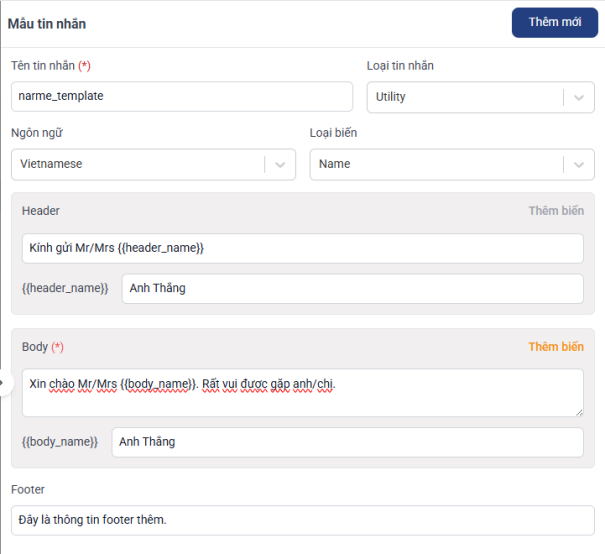The height and width of the screenshot is (554, 605).
Task: Click the chevron arrow beside Name
Action: tap(579, 165)
